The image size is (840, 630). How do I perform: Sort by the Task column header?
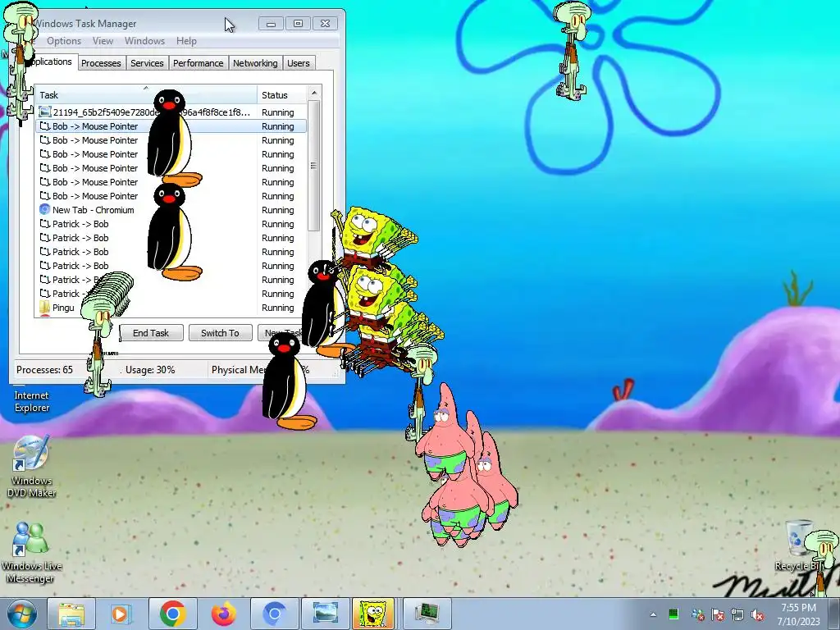click(146, 95)
